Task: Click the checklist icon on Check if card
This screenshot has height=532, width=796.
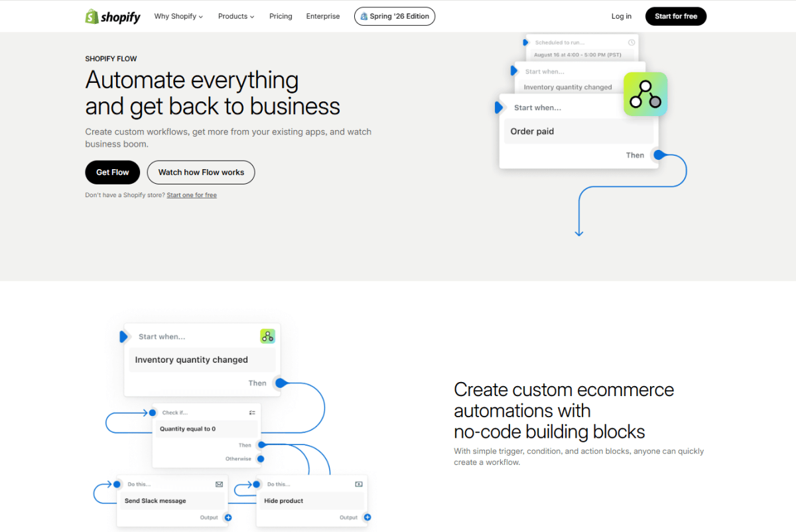Action: tap(252, 413)
